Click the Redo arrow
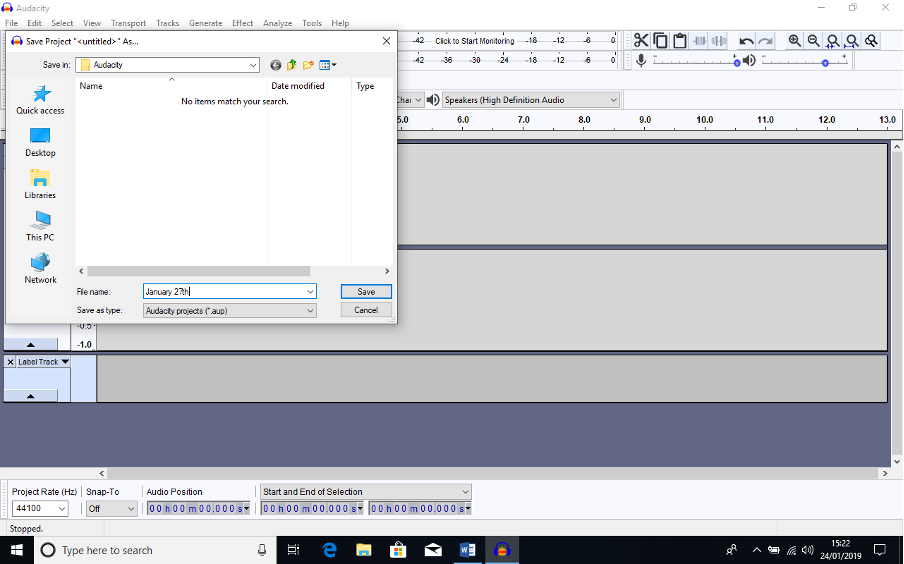 [766, 41]
